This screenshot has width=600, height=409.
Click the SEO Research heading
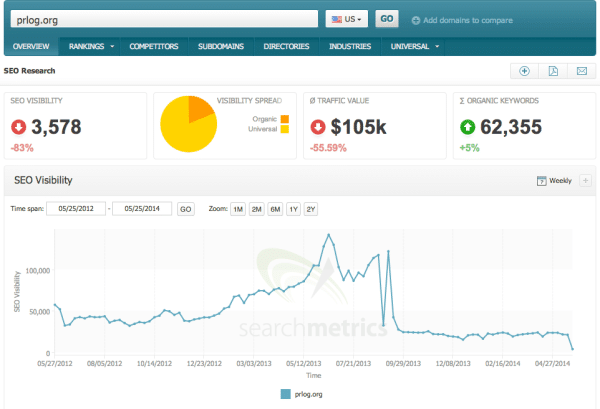point(29,71)
